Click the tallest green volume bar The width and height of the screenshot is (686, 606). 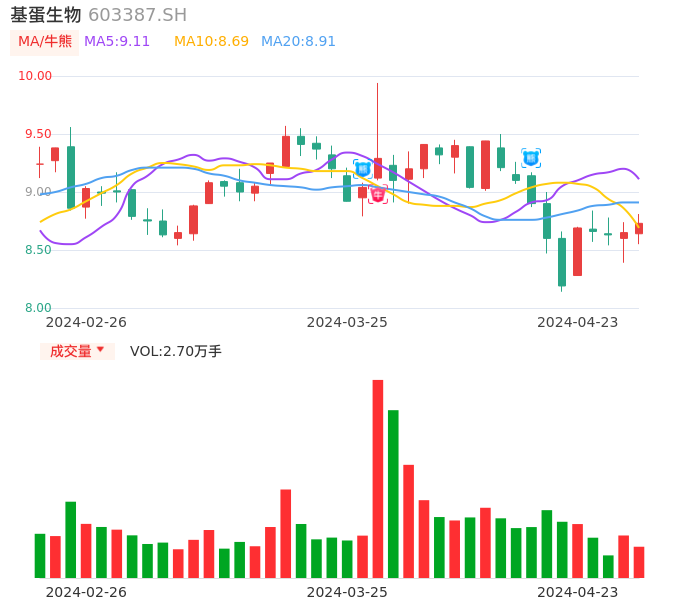393,493
